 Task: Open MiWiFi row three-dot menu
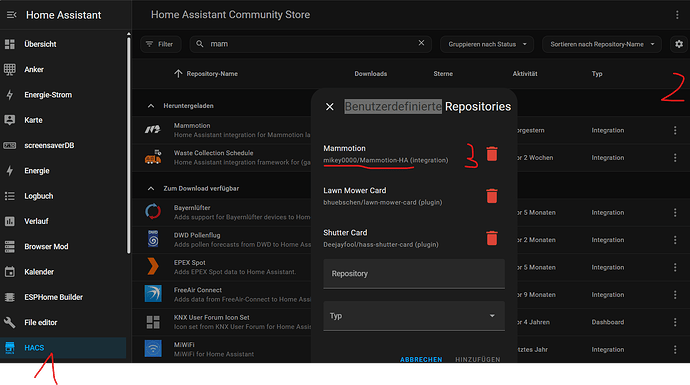(x=675, y=349)
